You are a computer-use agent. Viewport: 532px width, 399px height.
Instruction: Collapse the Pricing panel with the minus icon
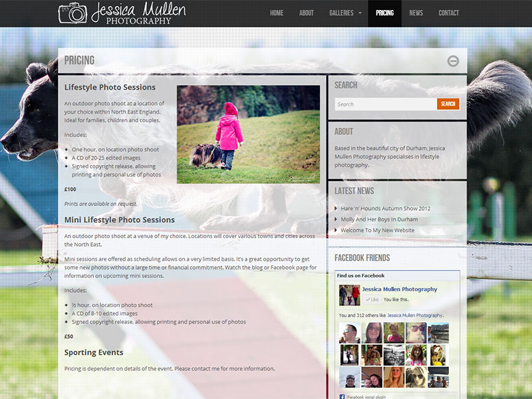454,59
